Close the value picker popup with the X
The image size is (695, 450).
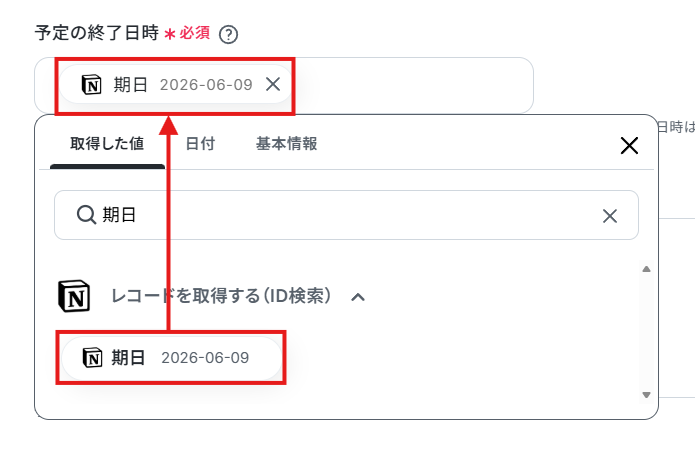[x=629, y=145]
